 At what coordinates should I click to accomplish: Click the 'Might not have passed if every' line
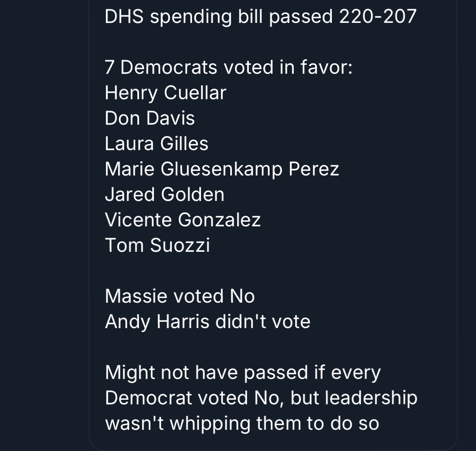tap(243, 373)
